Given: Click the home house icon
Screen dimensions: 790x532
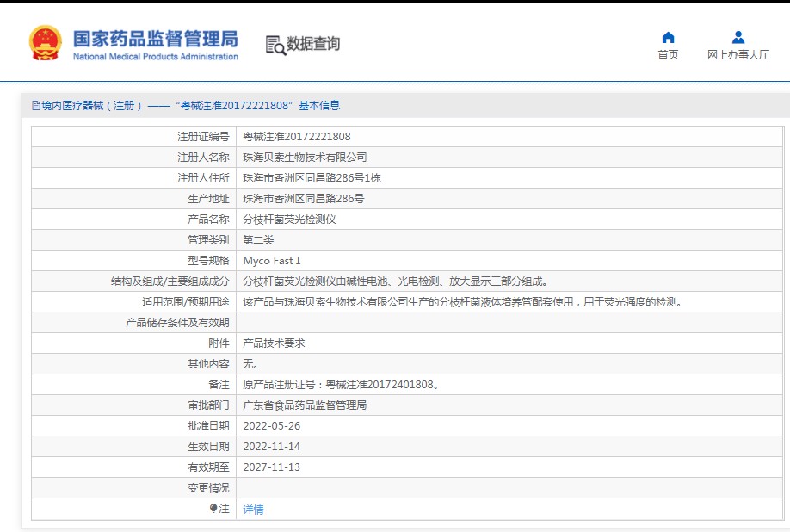Looking at the screenshot, I should tap(668, 37).
